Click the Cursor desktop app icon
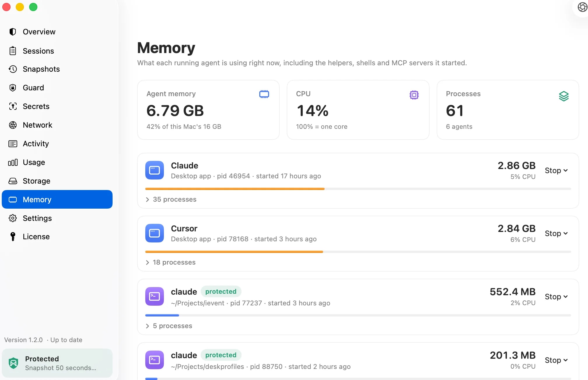Screen dimensions: 588x380 coord(155,233)
